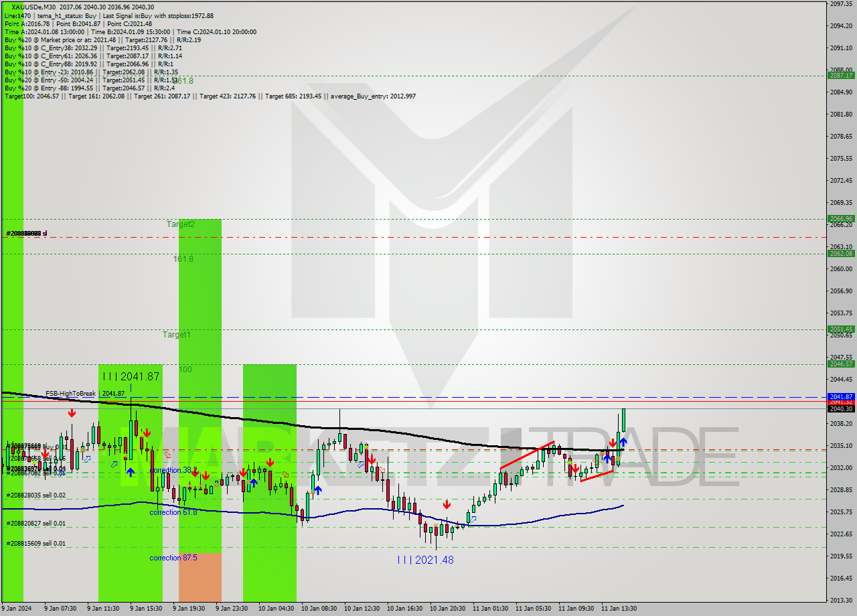This screenshot has height=616, width=857.
Task: Click the '11 Jan 05:30' time axis label
Action: [532, 609]
